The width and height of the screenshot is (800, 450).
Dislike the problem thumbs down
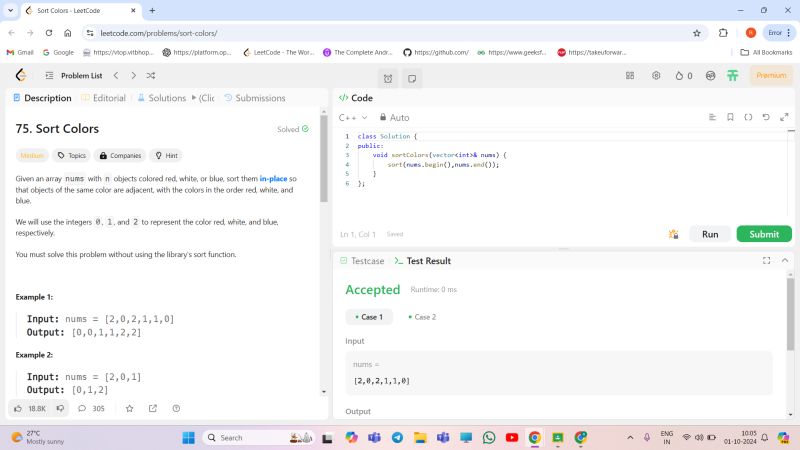pos(60,409)
